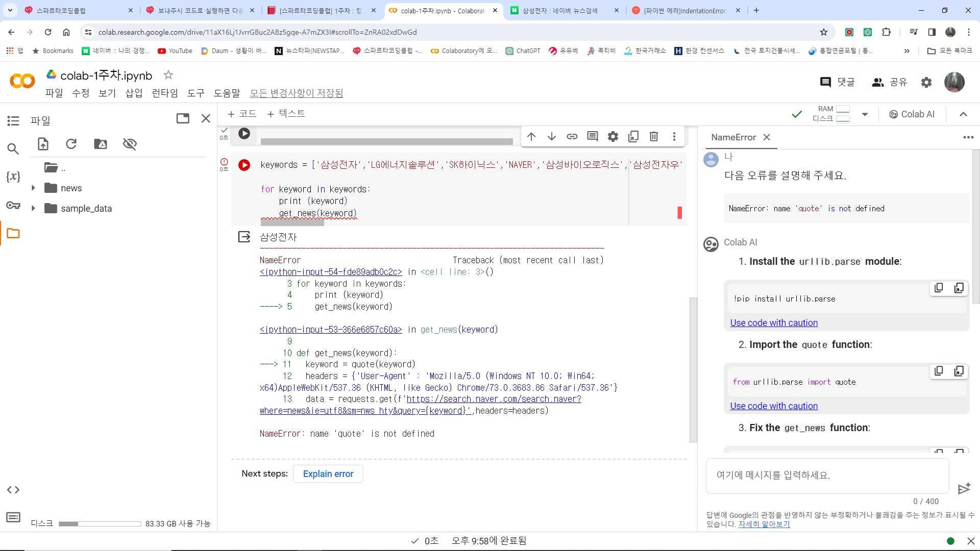
Task: Mirror cell in tab icon
Action: tap(633, 136)
